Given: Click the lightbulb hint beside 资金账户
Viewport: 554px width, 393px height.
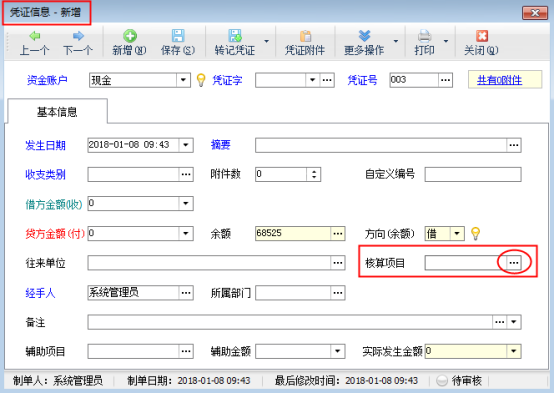Looking at the screenshot, I should pyautogui.click(x=201, y=80).
